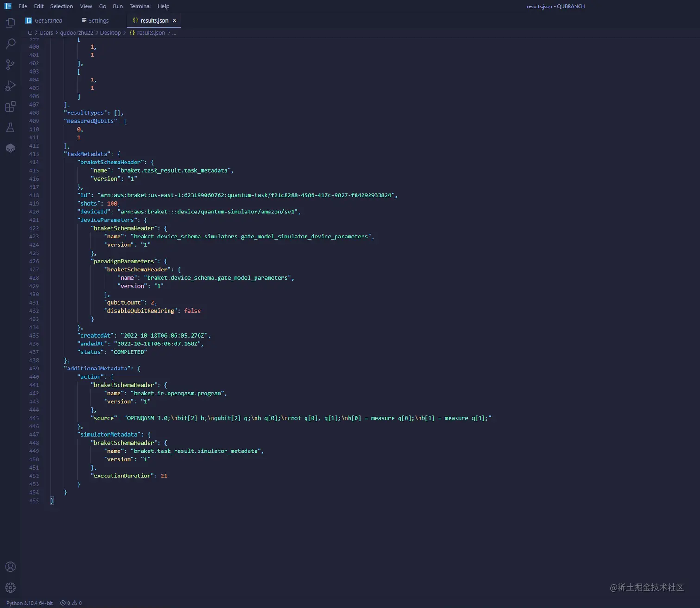Click the "paradigmParameters" key
Screen dimensions: 700x608
coord(124,261)
